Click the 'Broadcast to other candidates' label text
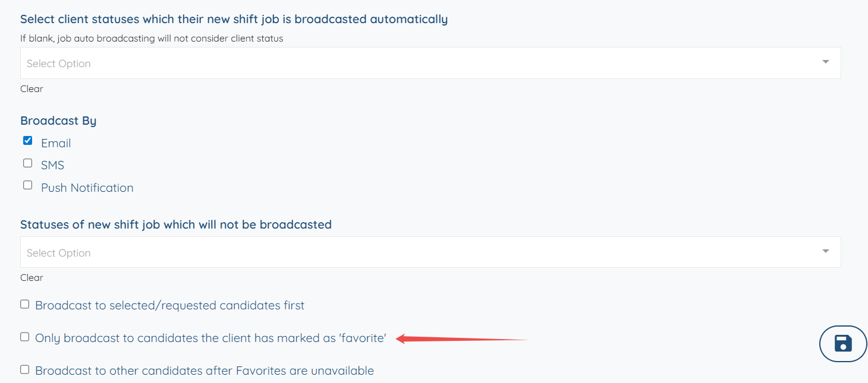This screenshot has height=383, width=868. point(205,371)
